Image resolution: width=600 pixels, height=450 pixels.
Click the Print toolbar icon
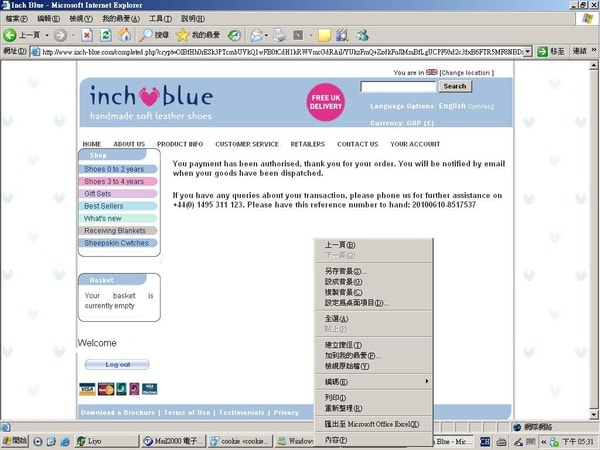click(280, 35)
